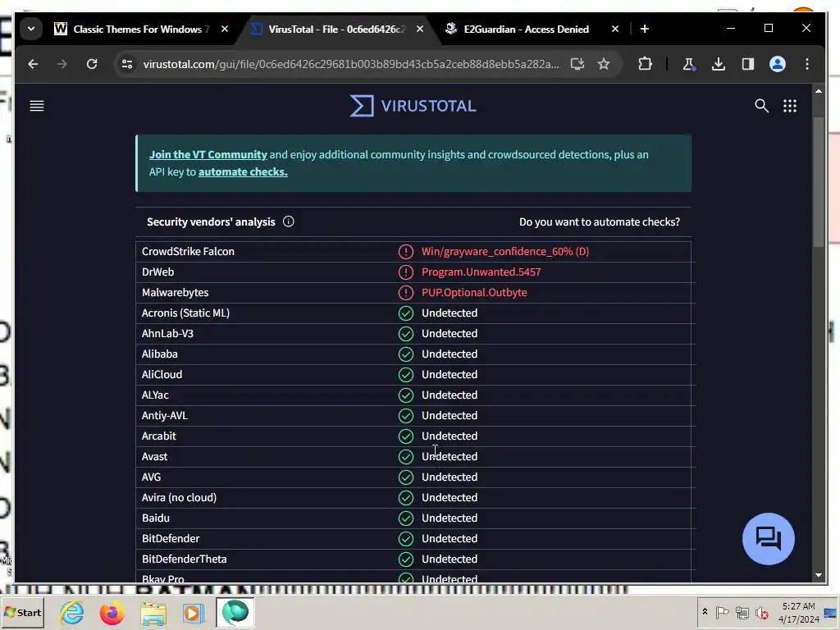840x630 pixels.
Task: Launch Firefox from the taskbar
Action: 112,613
